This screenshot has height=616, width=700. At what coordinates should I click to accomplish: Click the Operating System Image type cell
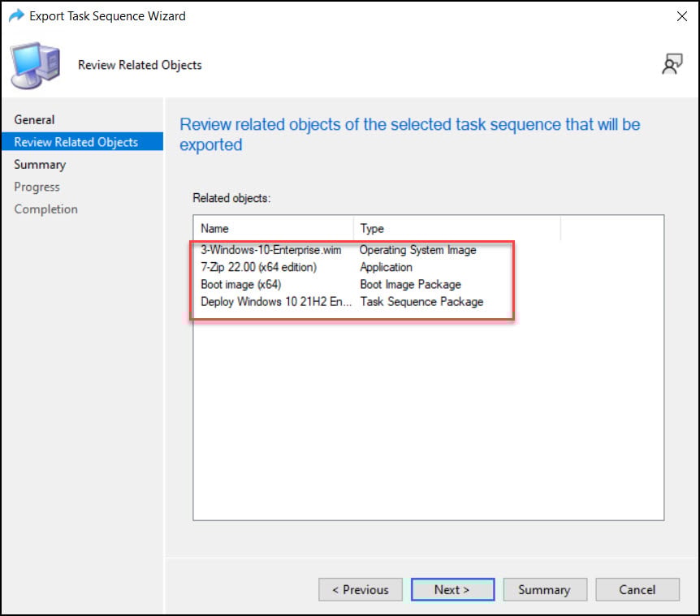(x=418, y=250)
